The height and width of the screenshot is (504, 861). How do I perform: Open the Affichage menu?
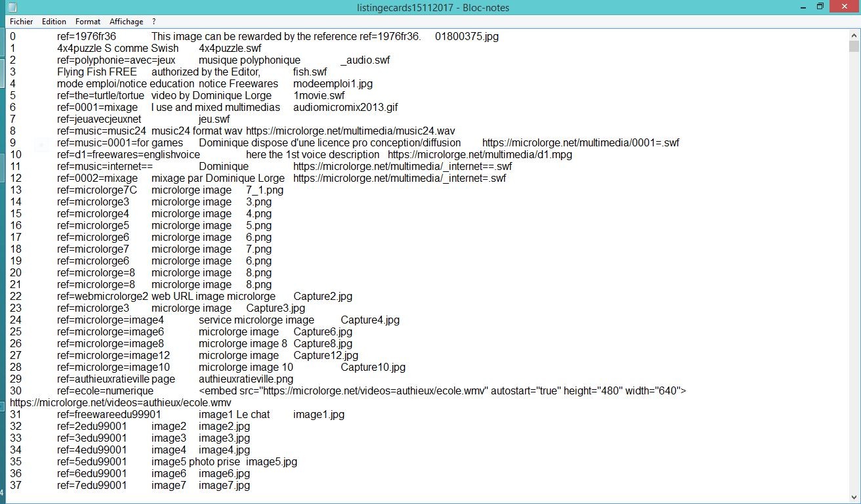[x=126, y=22]
